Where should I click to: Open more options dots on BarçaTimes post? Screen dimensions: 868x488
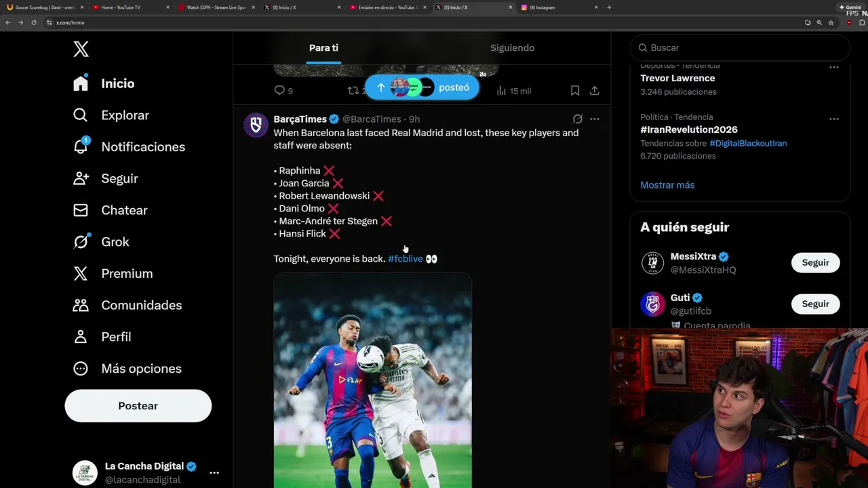(x=594, y=119)
